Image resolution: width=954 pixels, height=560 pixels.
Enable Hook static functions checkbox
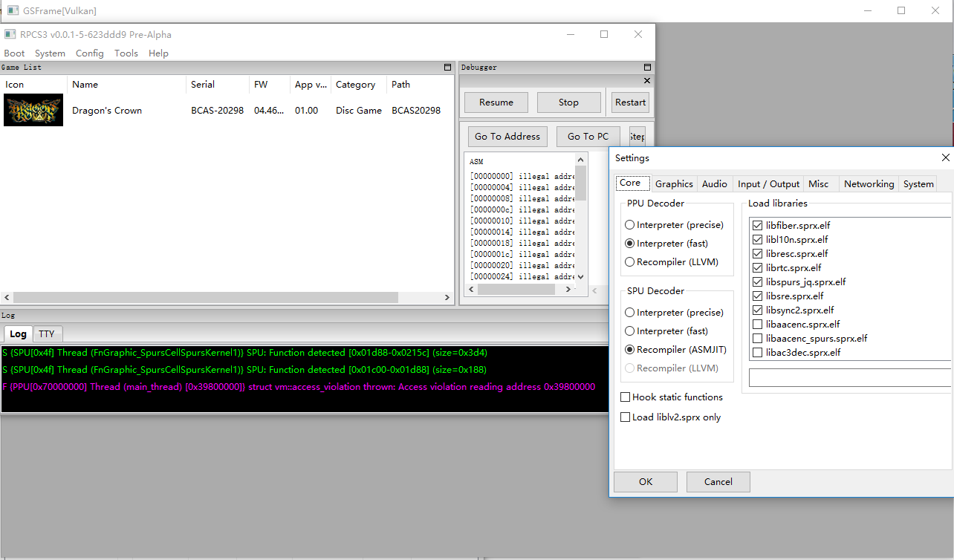[626, 397]
